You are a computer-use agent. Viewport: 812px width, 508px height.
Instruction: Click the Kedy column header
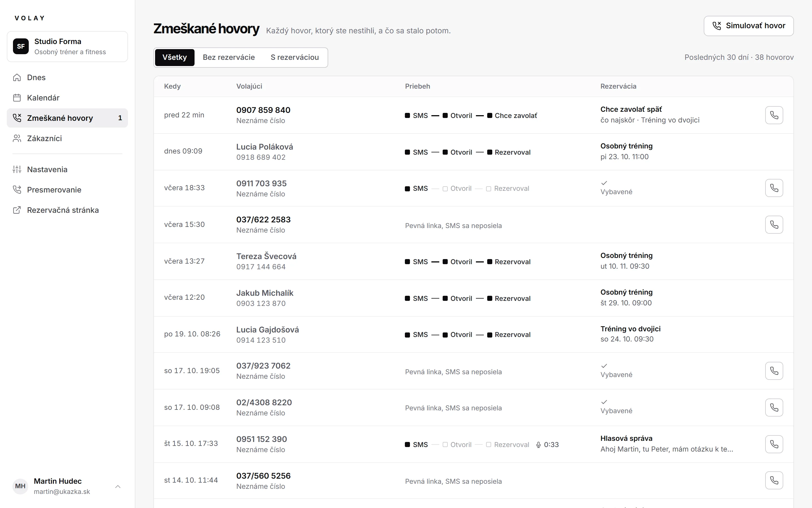coord(172,86)
